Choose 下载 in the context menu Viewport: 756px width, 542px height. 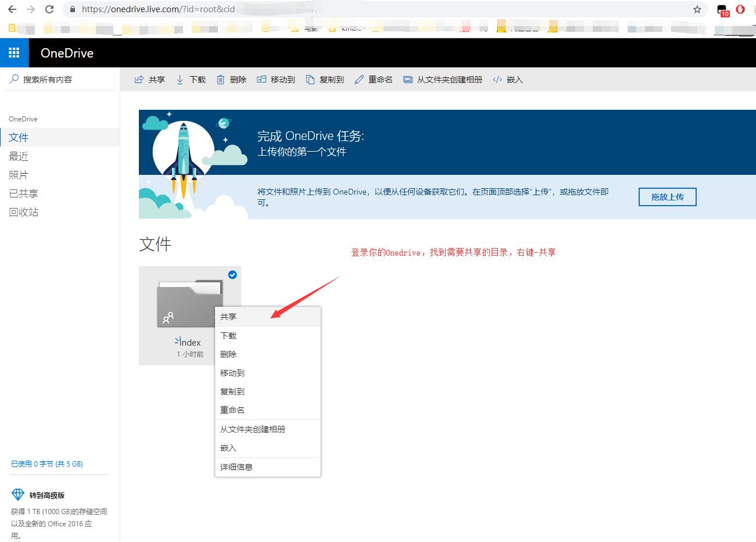click(x=268, y=336)
